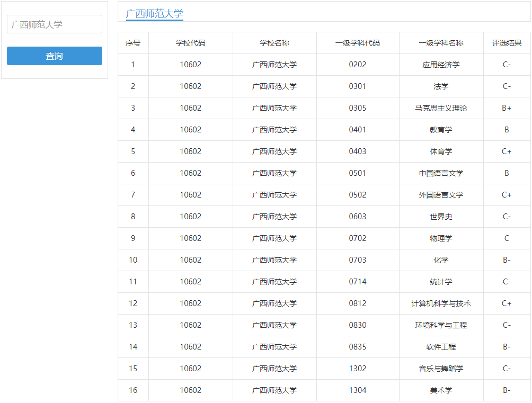Select subject code 0603

[x=358, y=217]
